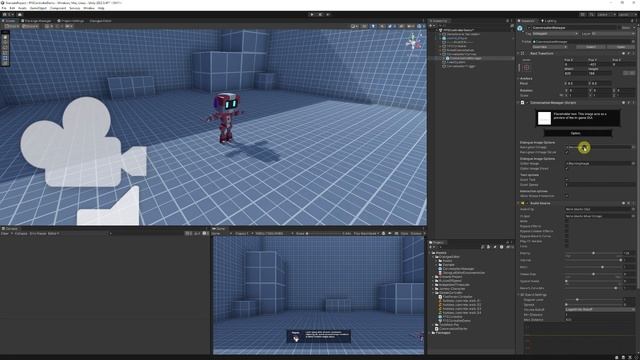Image resolution: width=640 pixels, height=360 pixels.
Task: Toggle Gizmos in the Game view
Action: click(x=416, y=233)
